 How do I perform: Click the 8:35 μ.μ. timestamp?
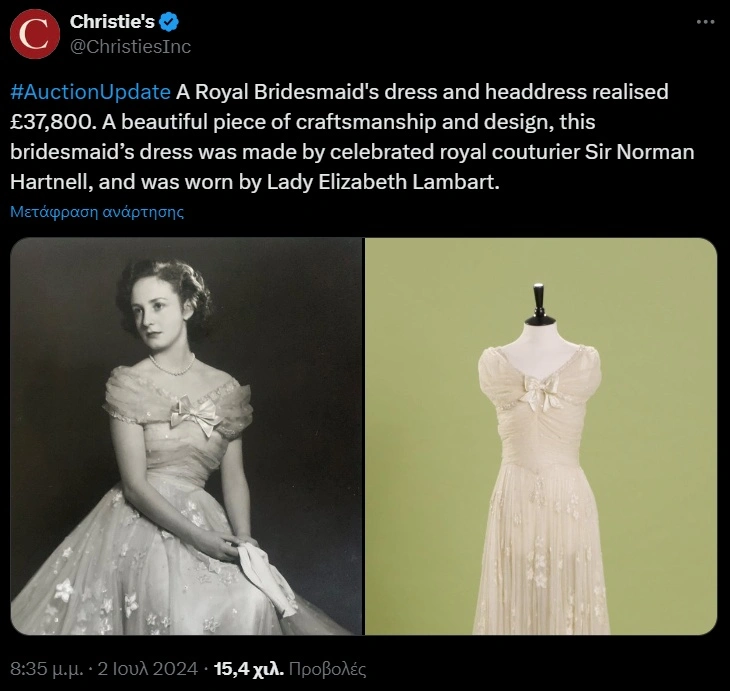point(47,669)
